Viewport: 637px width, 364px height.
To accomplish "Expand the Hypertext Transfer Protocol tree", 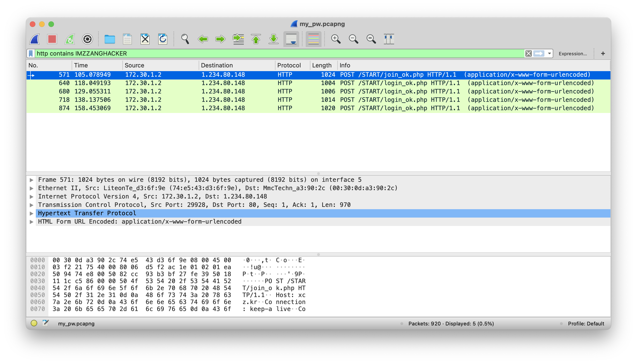I will point(32,213).
